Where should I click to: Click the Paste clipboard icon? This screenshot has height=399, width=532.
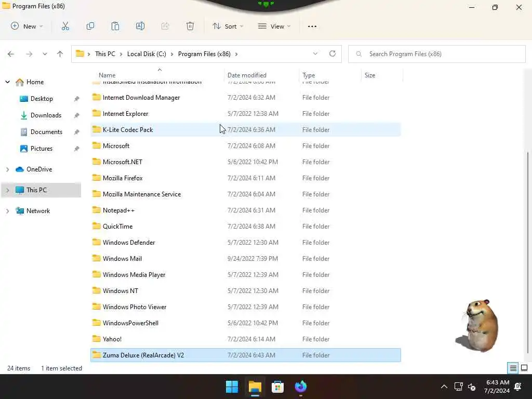tap(115, 26)
